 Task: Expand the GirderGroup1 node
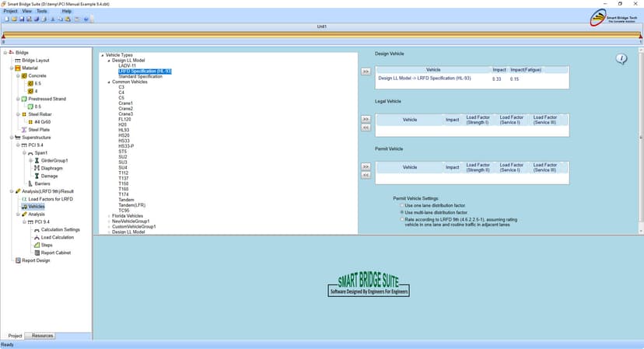tap(31, 161)
